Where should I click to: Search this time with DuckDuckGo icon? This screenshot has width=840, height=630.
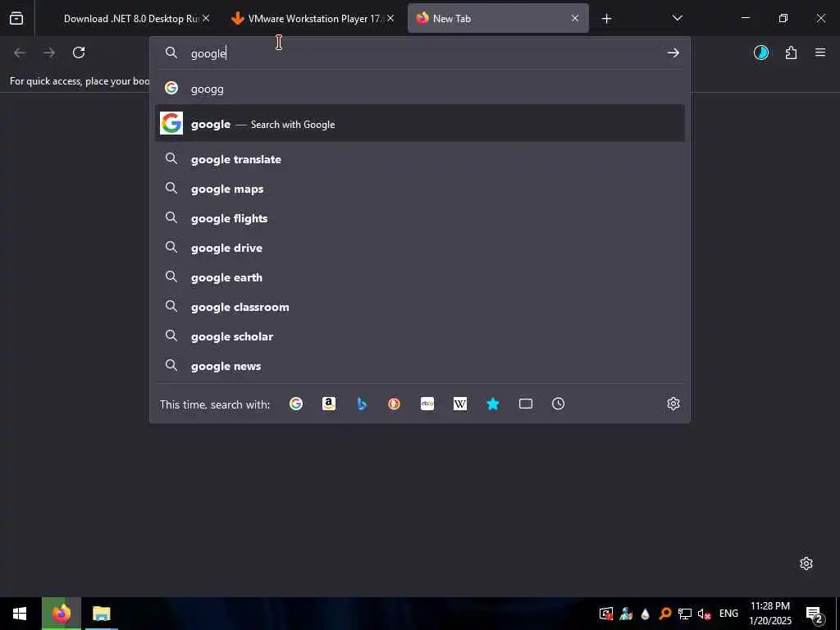pyautogui.click(x=395, y=404)
